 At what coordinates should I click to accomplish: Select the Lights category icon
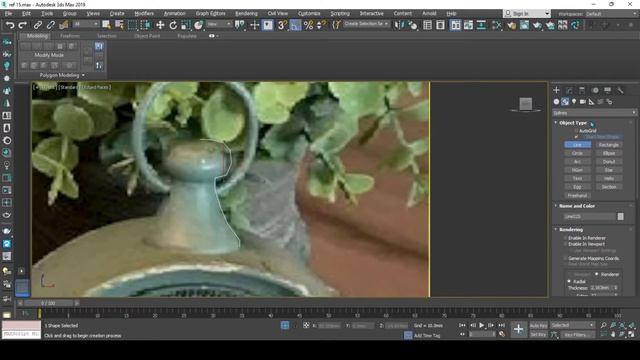point(574,102)
